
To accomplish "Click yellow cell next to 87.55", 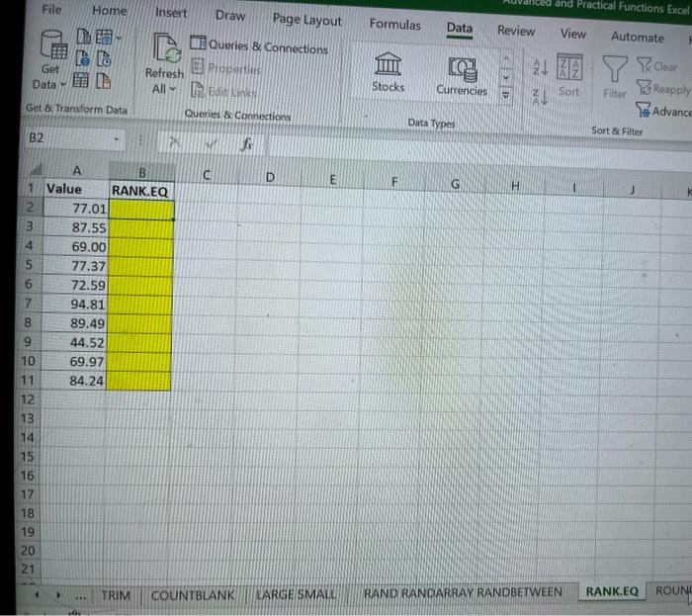I will tap(140, 228).
